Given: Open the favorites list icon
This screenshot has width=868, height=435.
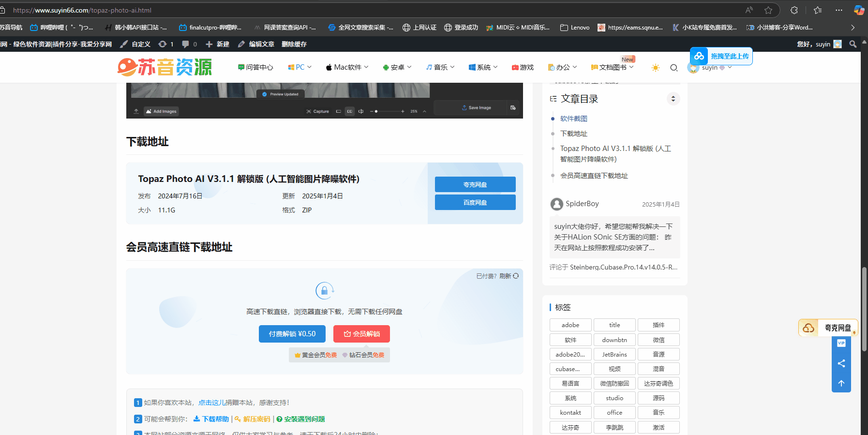Looking at the screenshot, I should (818, 10).
